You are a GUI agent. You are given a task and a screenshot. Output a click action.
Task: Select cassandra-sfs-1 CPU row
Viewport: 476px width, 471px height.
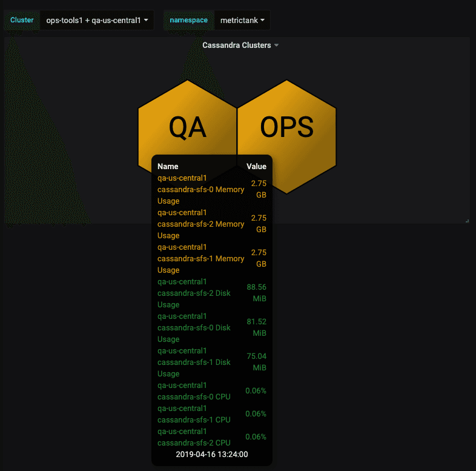212,414
